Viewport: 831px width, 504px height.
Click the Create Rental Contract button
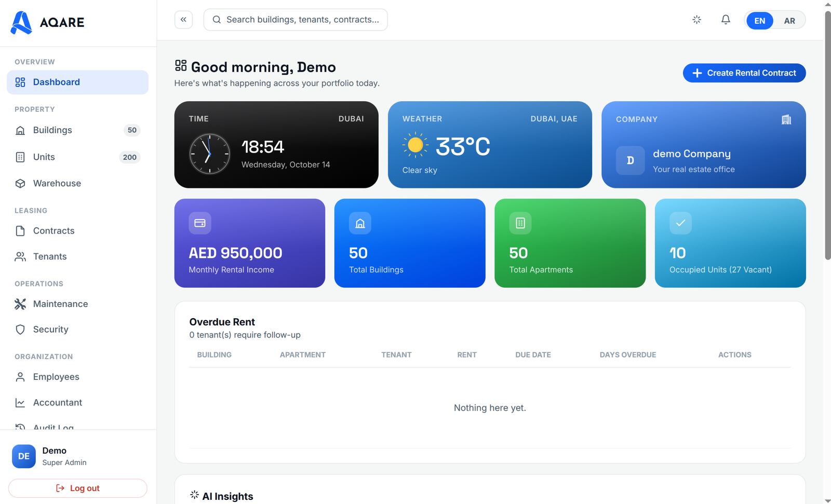point(744,73)
